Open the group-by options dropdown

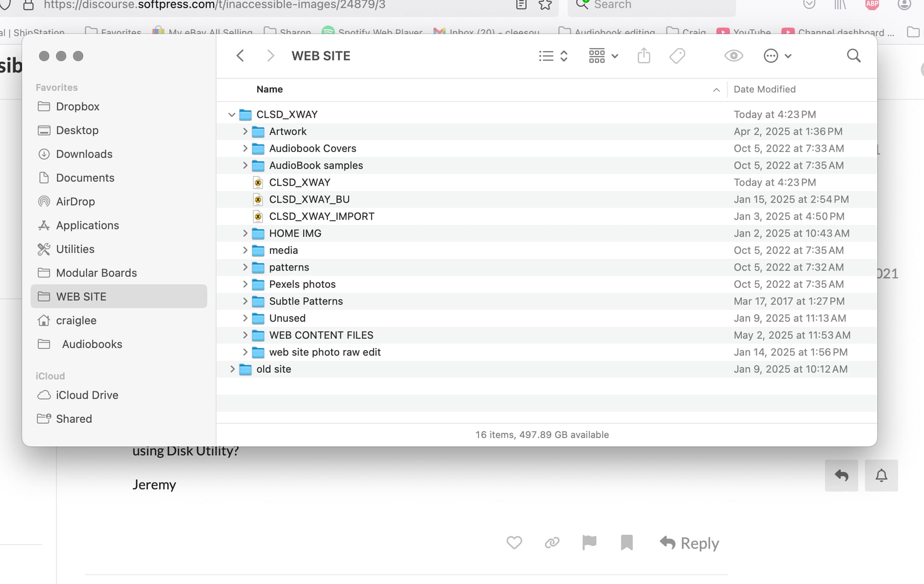point(603,56)
